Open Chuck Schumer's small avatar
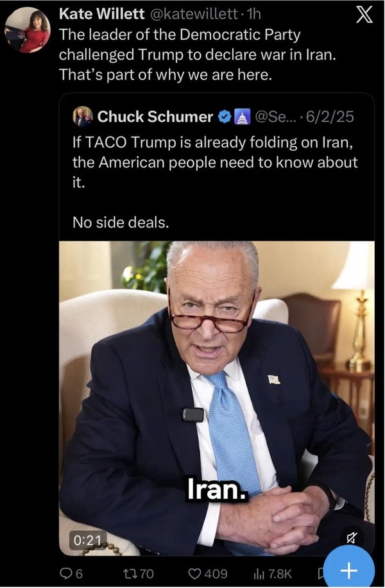Screen dimensions: 385x588 (x=83, y=116)
